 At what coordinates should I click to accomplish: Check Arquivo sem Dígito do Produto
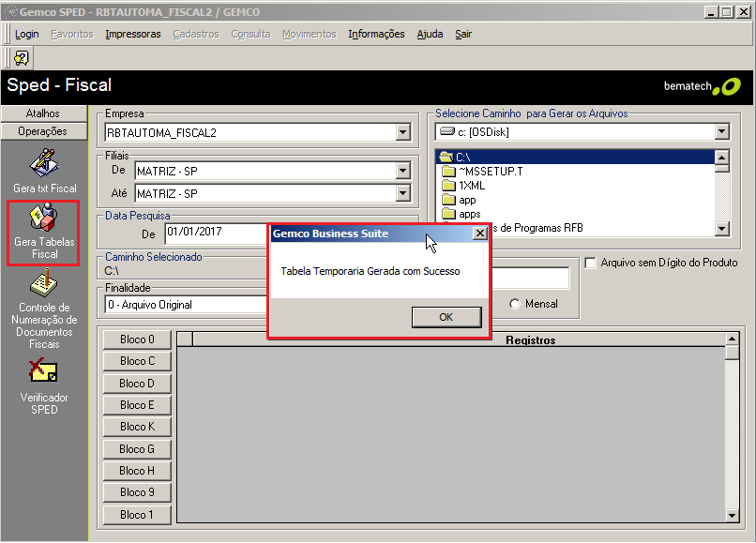pos(590,263)
